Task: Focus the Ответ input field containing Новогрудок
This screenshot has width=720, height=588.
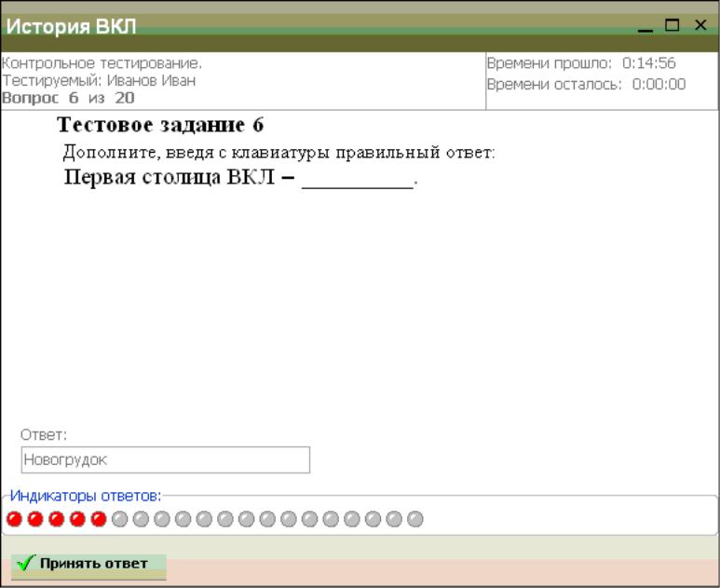Action: click(165, 459)
